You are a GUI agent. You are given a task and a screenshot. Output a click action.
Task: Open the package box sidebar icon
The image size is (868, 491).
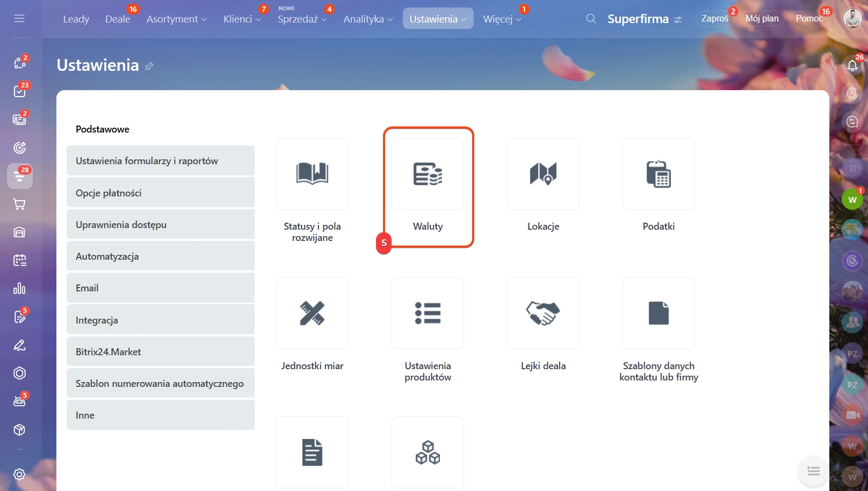[x=20, y=430]
